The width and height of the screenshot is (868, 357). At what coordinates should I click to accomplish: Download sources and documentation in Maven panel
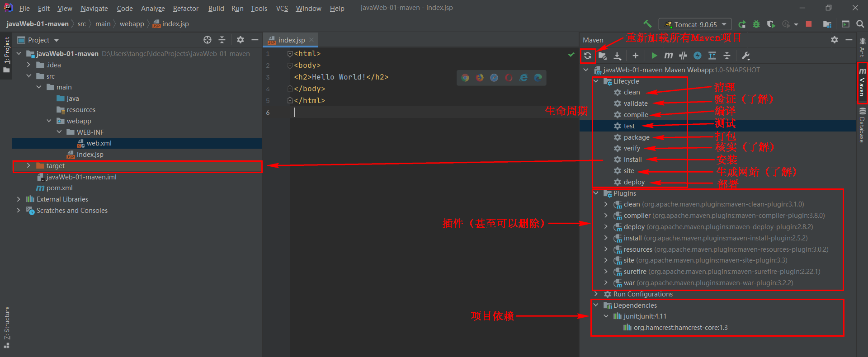pos(618,56)
